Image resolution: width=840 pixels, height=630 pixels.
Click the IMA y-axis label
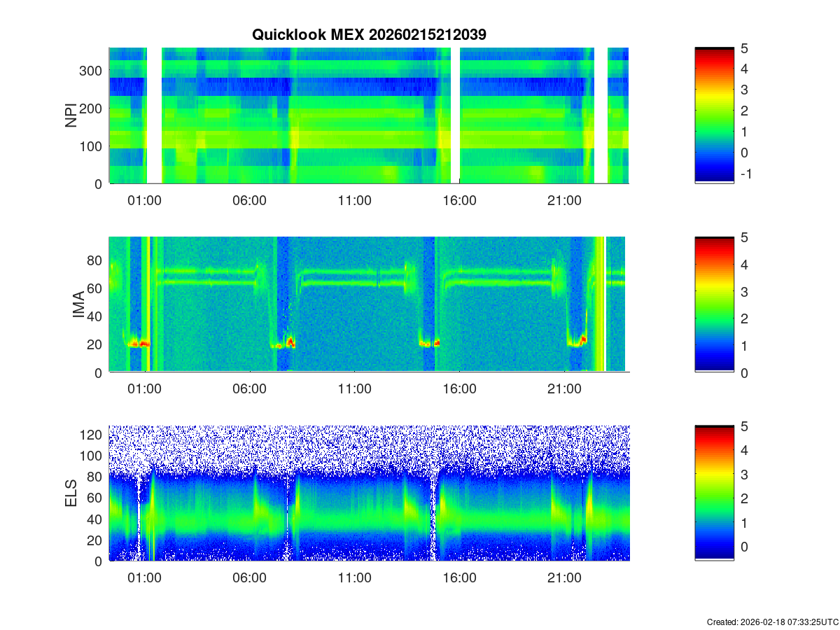[78, 304]
